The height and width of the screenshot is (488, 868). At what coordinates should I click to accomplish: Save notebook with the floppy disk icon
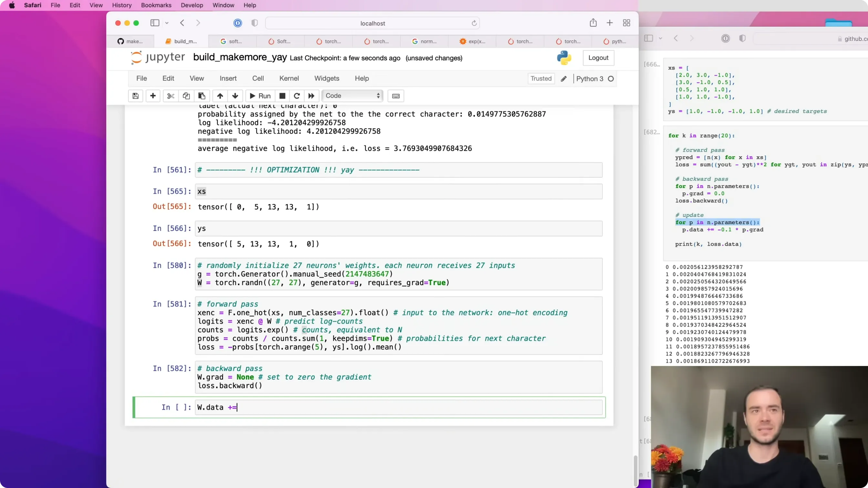(x=135, y=96)
